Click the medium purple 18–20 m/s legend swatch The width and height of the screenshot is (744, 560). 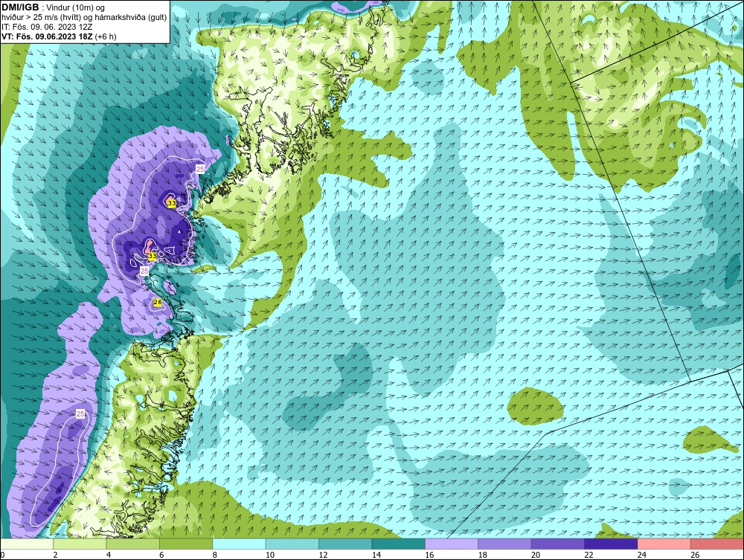tap(505, 544)
